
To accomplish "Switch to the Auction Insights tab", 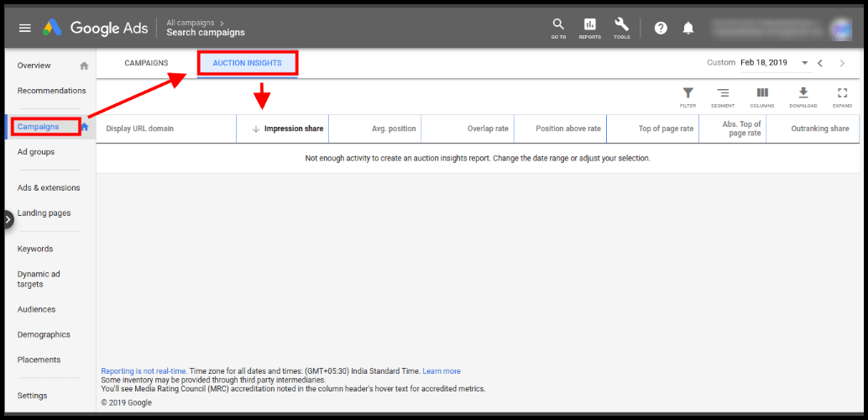I will (248, 63).
